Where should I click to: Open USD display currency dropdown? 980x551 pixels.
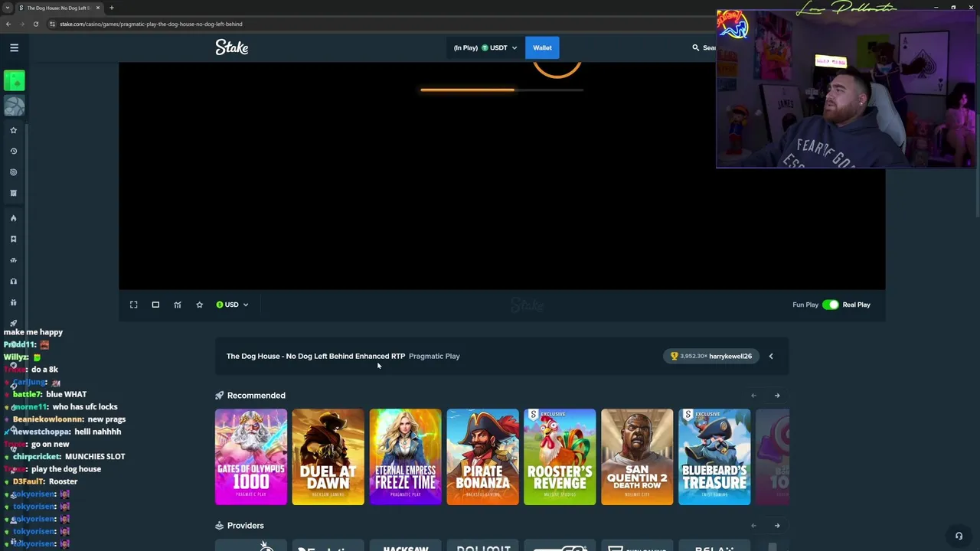point(232,305)
